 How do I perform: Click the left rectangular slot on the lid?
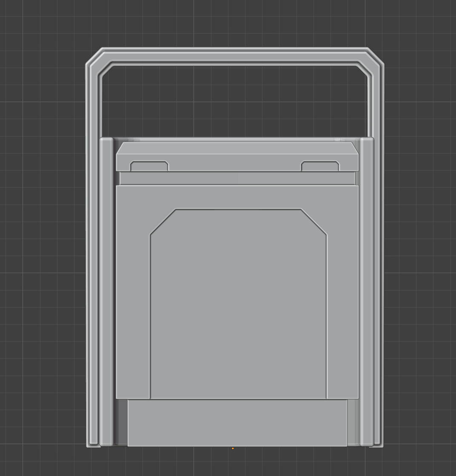click(x=149, y=166)
